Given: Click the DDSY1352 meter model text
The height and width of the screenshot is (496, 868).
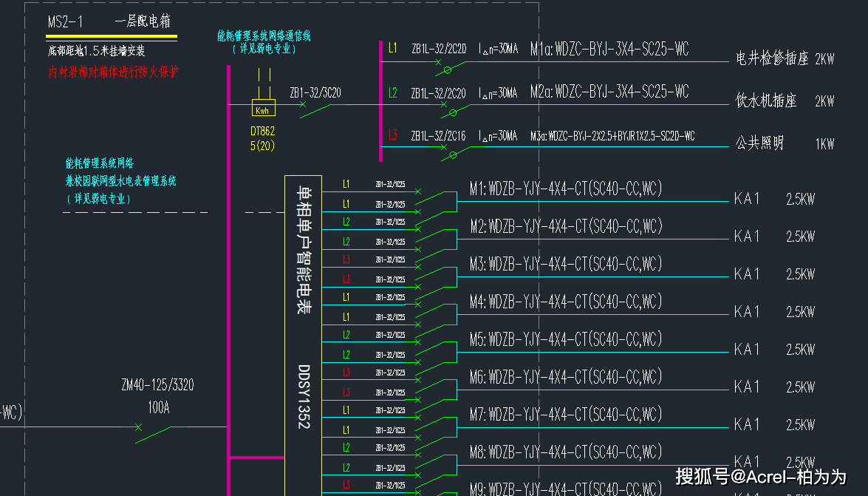Looking at the screenshot, I should point(304,396).
